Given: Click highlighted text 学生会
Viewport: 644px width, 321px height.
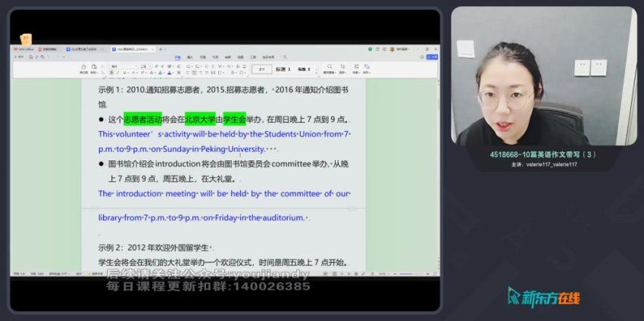Looking at the screenshot, I should [235, 120].
